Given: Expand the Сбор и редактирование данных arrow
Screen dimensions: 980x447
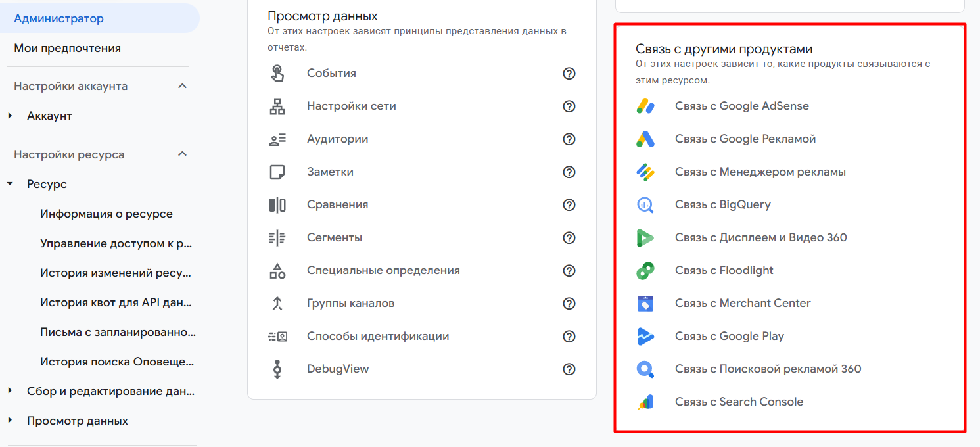Looking at the screenshot, I should click(x=10, y=391).
